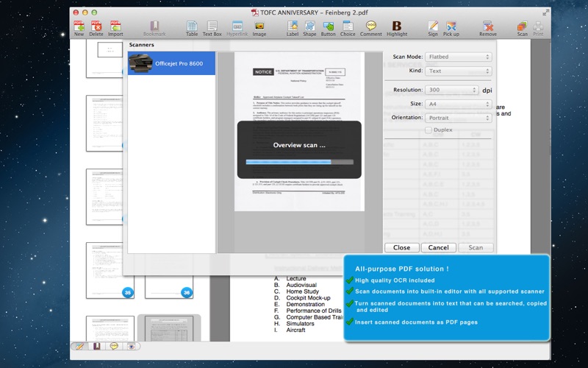Click page 35 thumbnail
Image resolution: width=588 pixels, height=368 pixels.
(x=110, y=270)
